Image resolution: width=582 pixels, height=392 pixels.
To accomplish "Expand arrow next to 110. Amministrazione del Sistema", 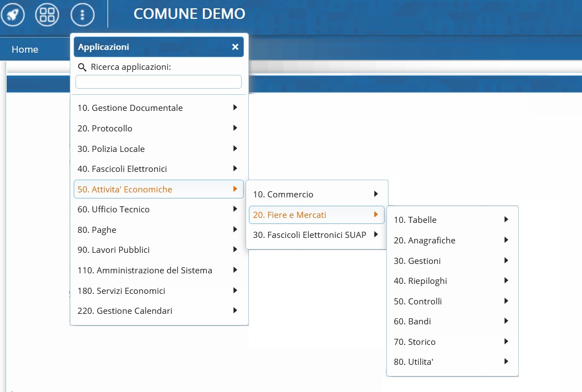I will 235,270.
